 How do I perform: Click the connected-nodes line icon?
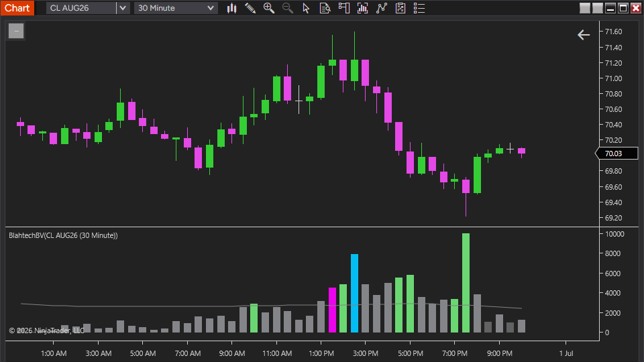pos(382,8)
